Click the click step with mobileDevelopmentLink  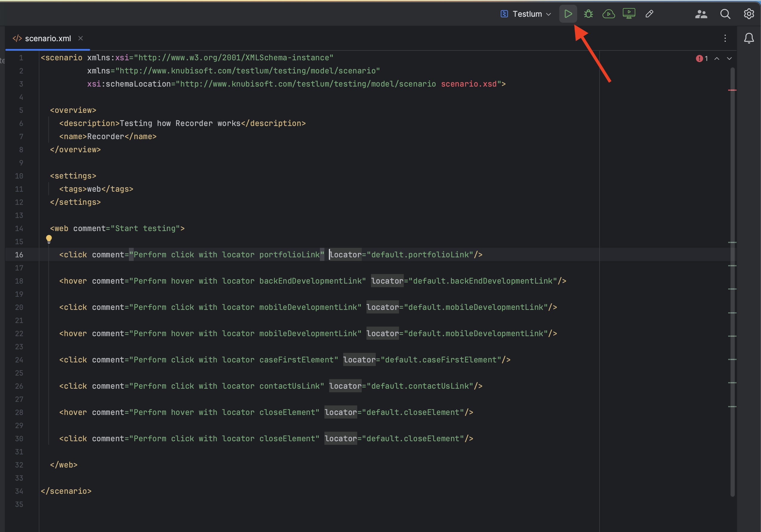[x=308, y=307]
